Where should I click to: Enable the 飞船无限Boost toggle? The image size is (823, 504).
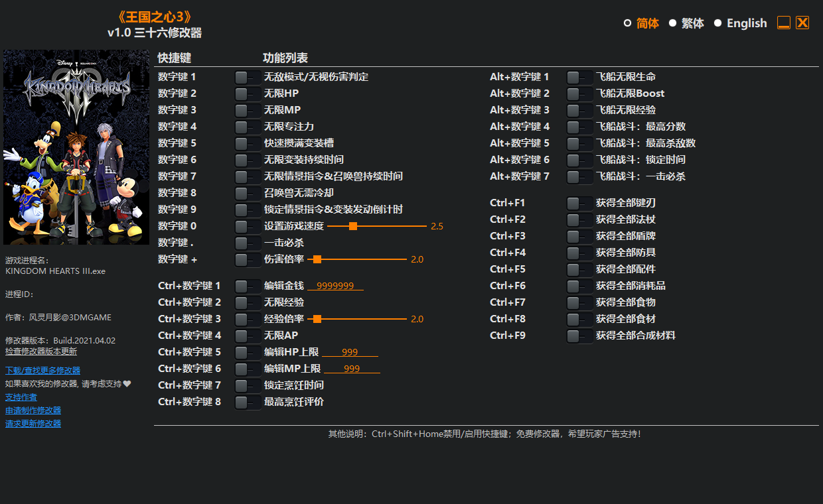[x=579, y=94]
